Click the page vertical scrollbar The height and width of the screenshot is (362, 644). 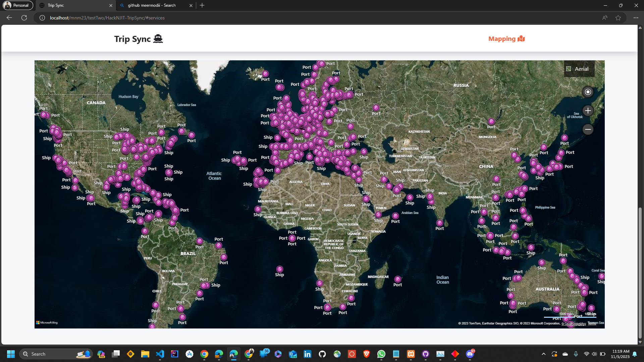tap(640, 273)
